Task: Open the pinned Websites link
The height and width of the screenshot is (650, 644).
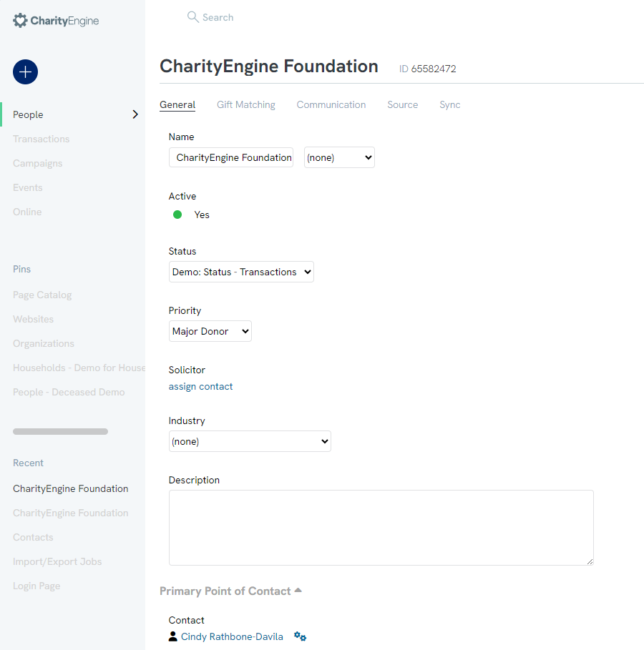Action: tap(33, 319)
